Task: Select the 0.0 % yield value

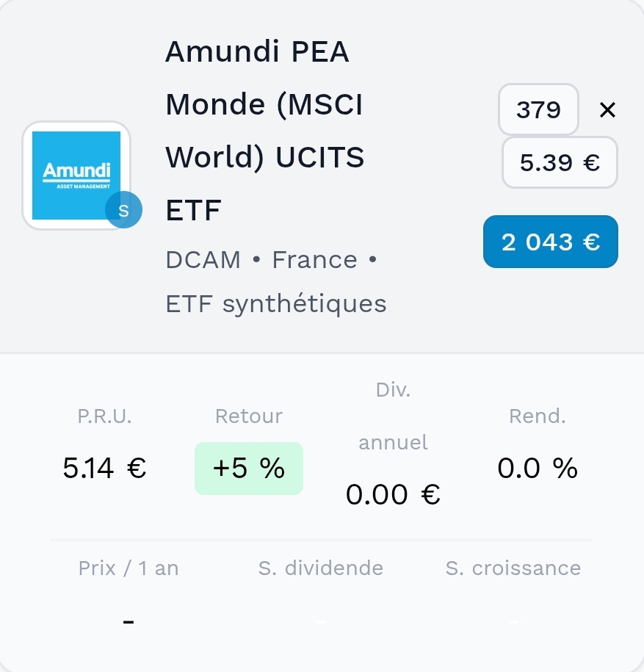Action: [537, 468]
